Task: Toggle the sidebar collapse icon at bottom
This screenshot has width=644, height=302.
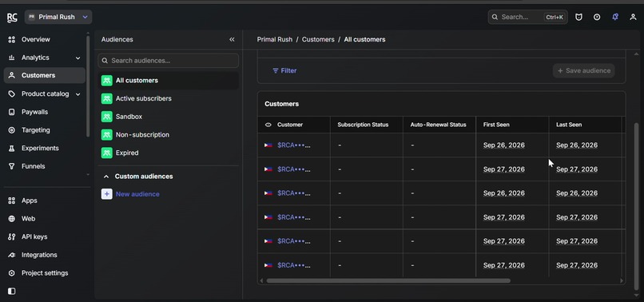Action: [x=11, y=291]
